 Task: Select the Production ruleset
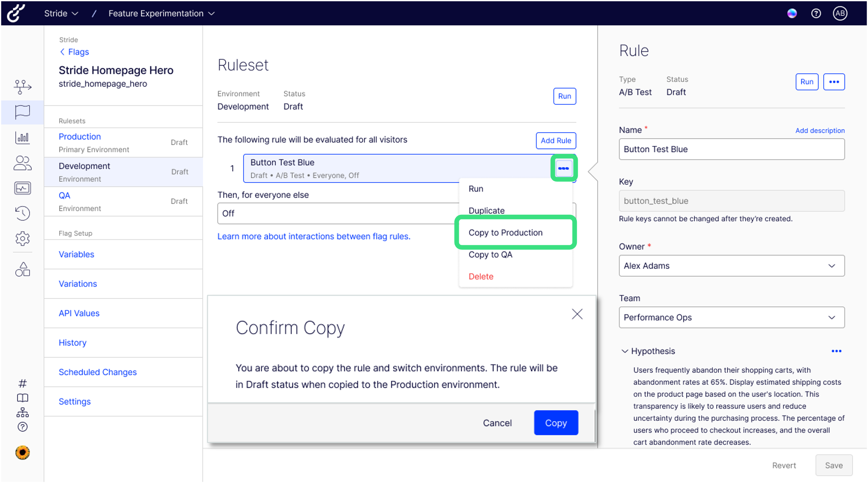(x=123, y=142)
